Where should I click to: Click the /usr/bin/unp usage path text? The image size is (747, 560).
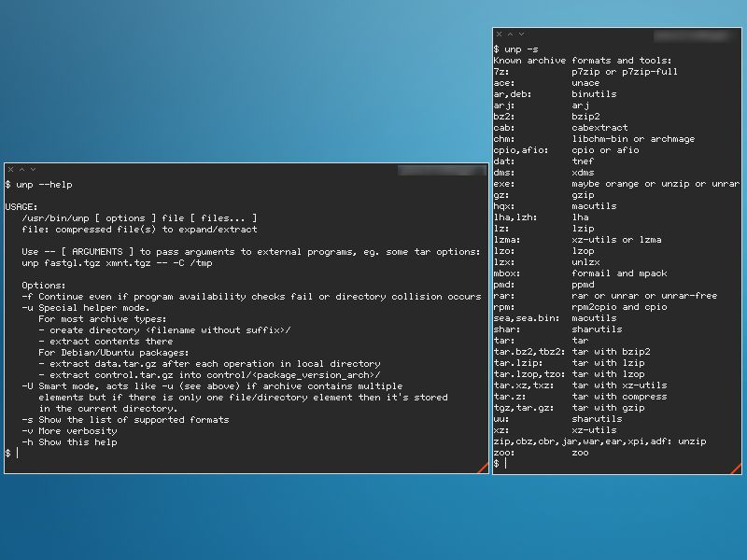coord(55,218)
